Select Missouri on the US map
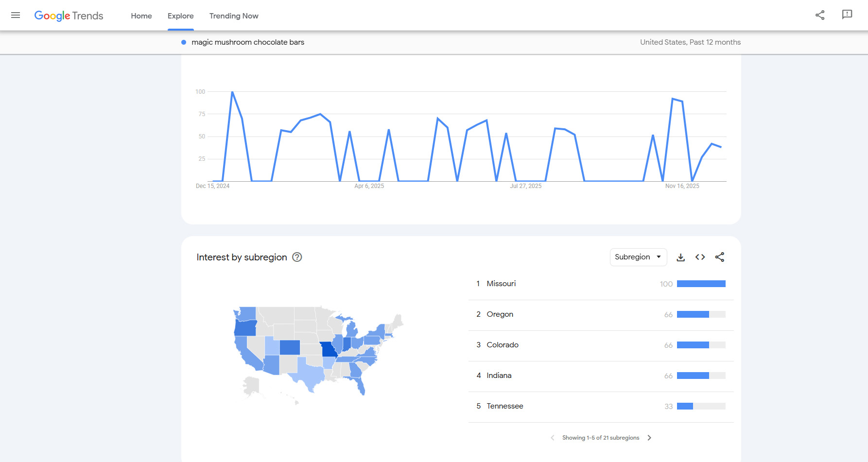The image size is (868, 462). pos(329,349)
